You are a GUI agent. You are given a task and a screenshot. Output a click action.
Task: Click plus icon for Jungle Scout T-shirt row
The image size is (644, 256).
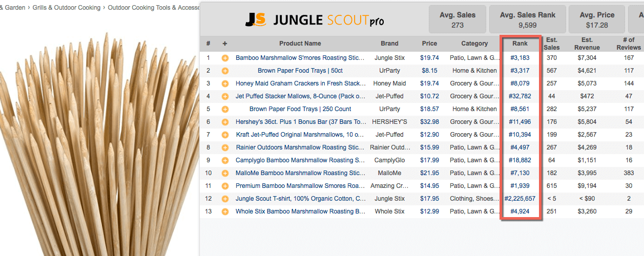tap(225, 199)
